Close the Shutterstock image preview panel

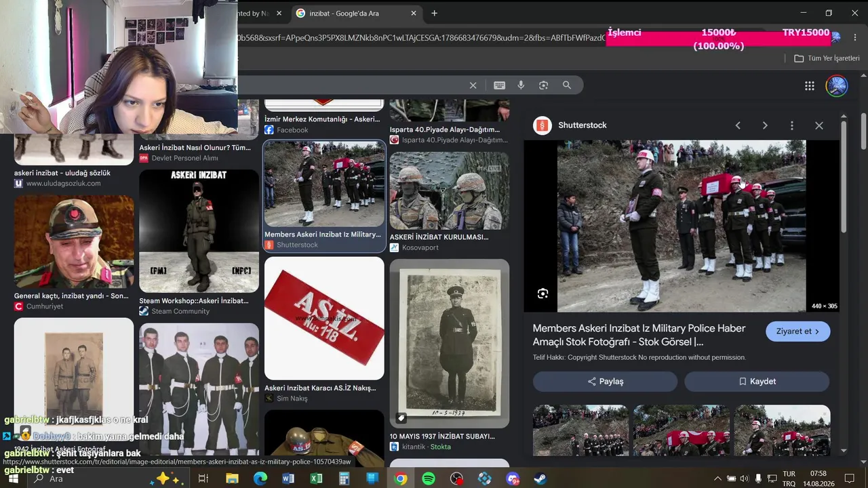pyautogui.click(x=819, y=125)
